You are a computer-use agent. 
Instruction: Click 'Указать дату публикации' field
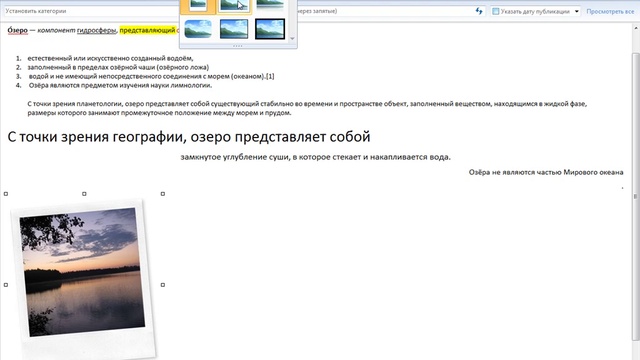pyautogui.click(x=535, y=11)
